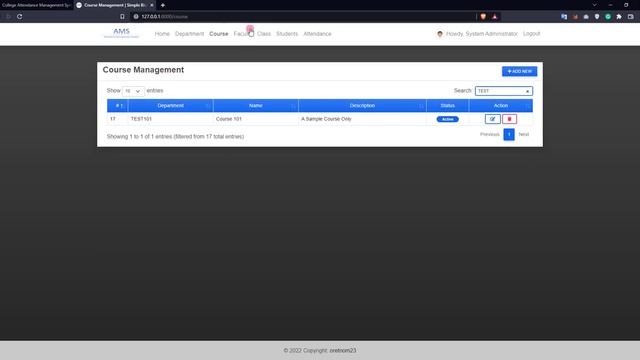Click the Previous pagination button
The width and height of the screenshot is (640, 360).
489,134
